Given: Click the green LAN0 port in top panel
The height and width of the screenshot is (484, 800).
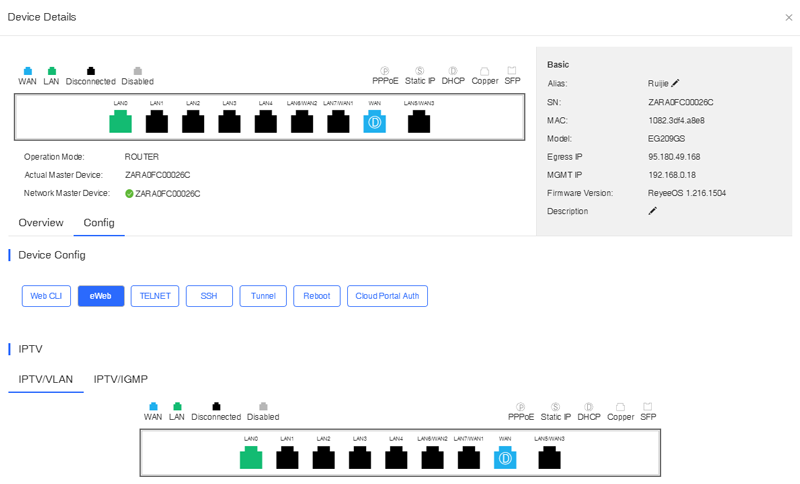Looking at the screenshot, I should click(120, 122).
